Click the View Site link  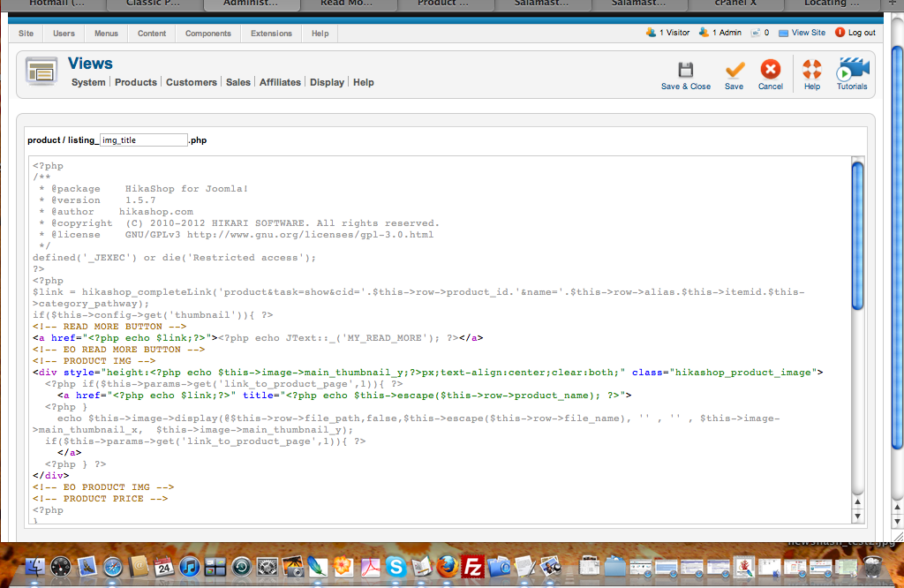click(x=808, y=33)
